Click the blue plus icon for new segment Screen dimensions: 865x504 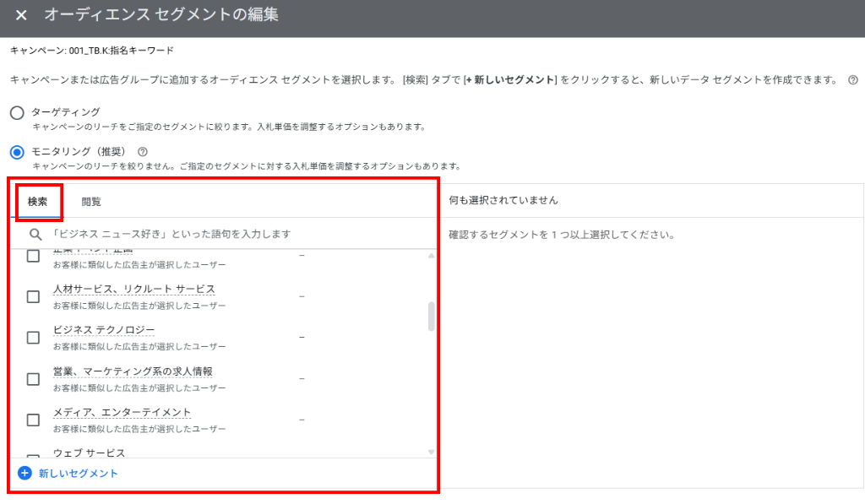(24, 473)
